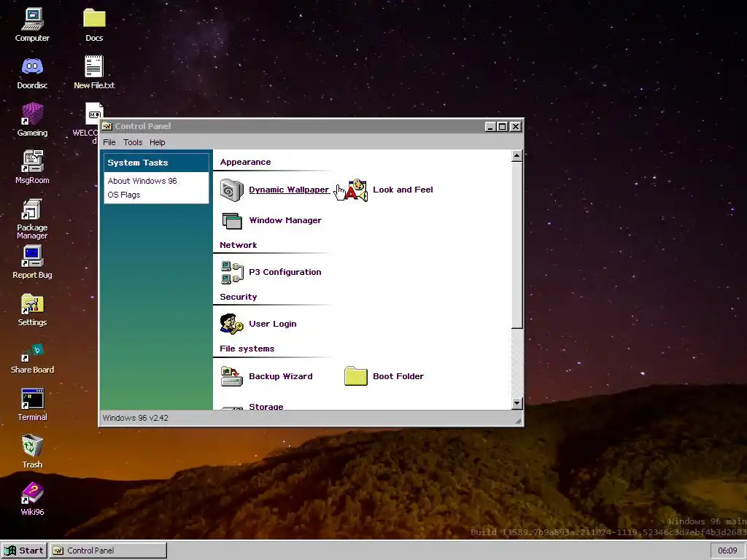747x560 pixels.
Task: Open the User Login text label
Action: click(273, 324)
